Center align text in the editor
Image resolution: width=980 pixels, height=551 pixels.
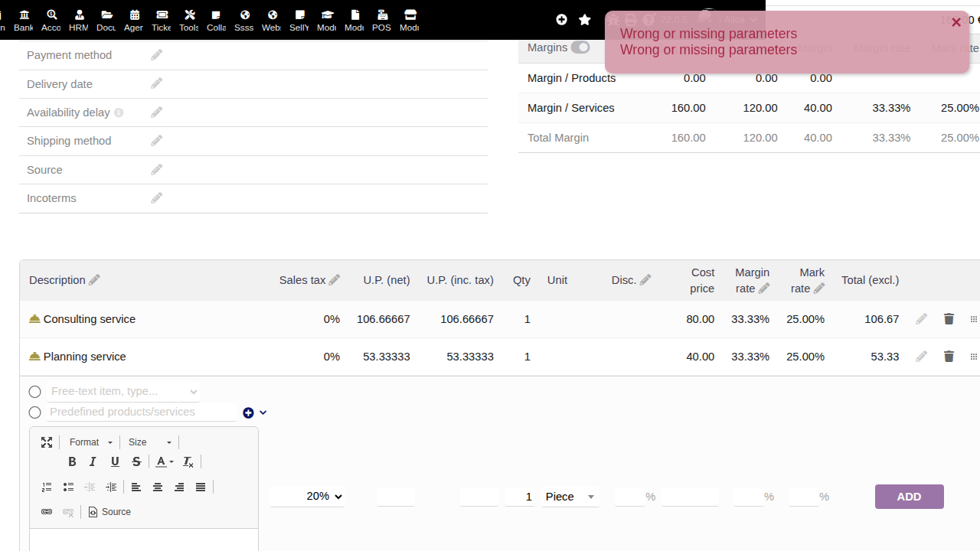[158, 487]
